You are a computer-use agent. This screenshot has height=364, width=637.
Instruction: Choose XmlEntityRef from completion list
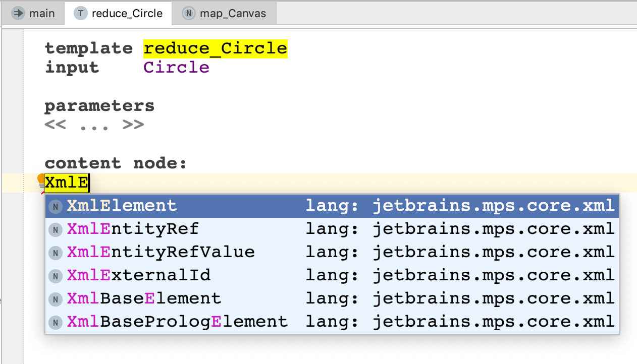[x=332, y=229]
